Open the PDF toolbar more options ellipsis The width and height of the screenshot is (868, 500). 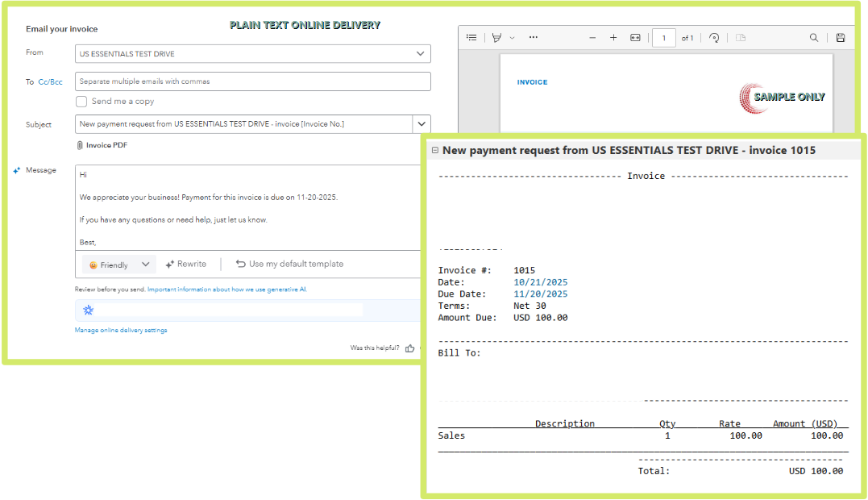tap(533, 38)
